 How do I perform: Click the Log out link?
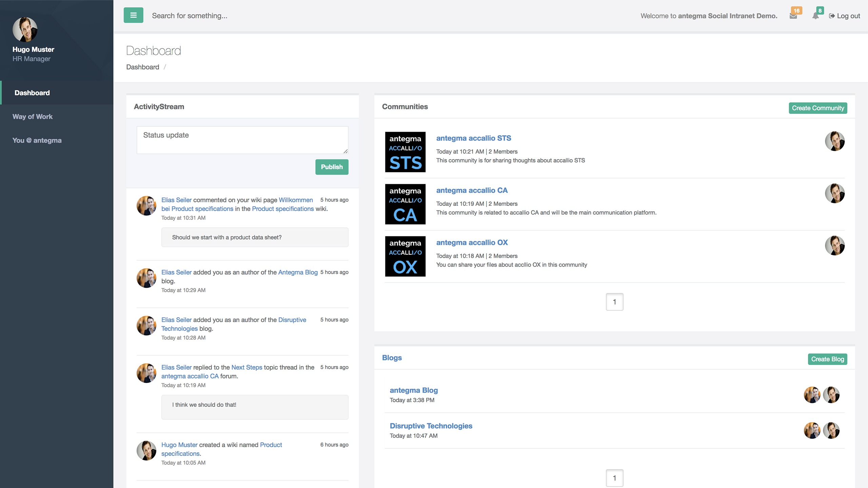point(844,16)
